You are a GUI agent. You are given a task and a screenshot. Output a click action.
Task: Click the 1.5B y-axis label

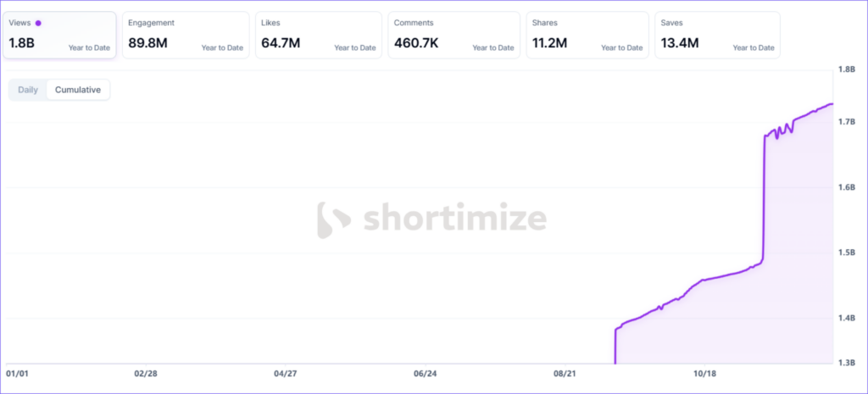pos(846,252)
